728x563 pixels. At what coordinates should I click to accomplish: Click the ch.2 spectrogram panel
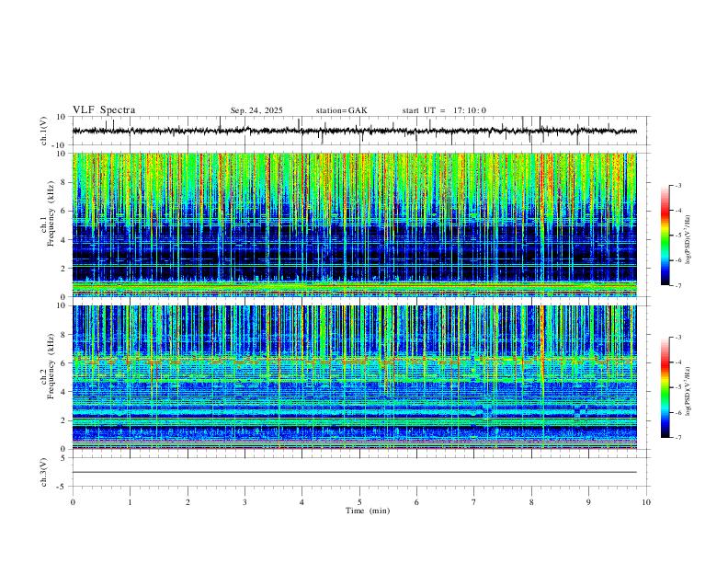tap(354, 377)
